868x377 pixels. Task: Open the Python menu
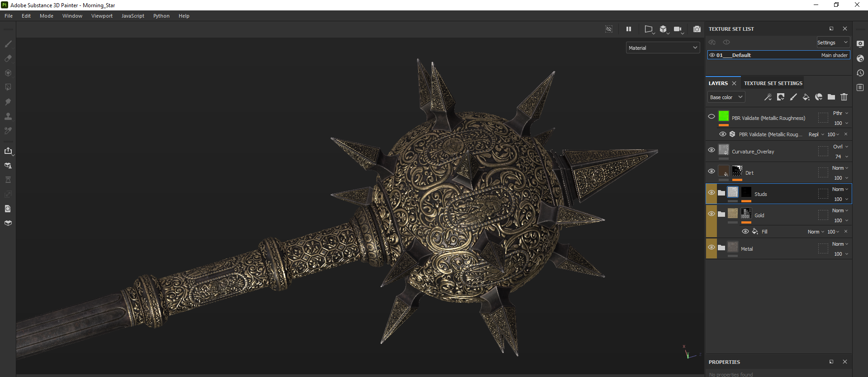pyautogui.click(x=161, y=16)
